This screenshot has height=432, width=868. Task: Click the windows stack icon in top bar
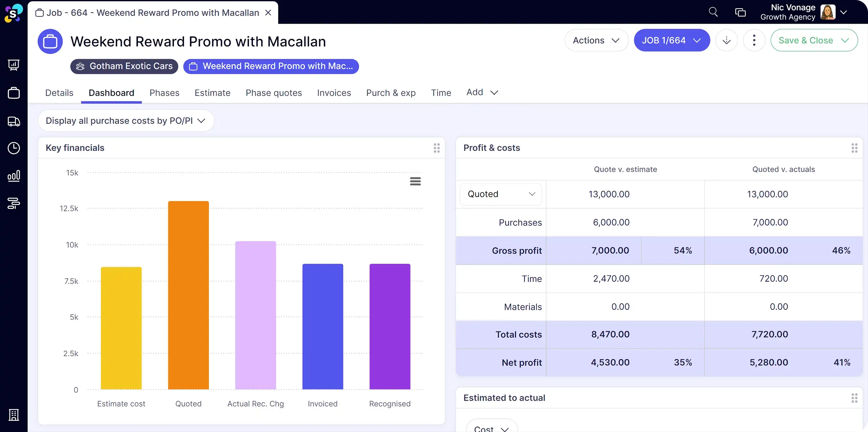click(x=740, y=12)
